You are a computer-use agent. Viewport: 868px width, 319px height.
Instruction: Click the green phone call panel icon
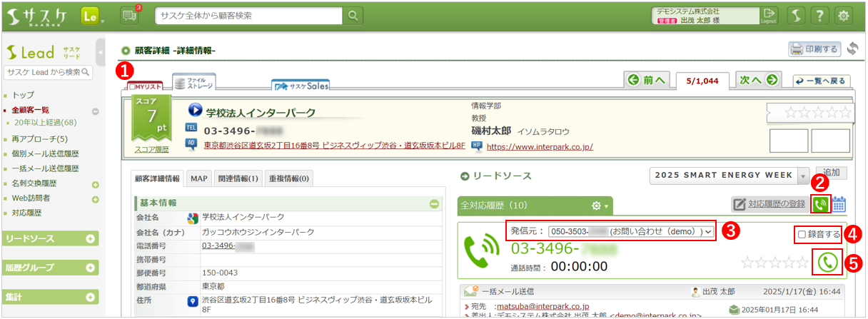click(820, 204)
